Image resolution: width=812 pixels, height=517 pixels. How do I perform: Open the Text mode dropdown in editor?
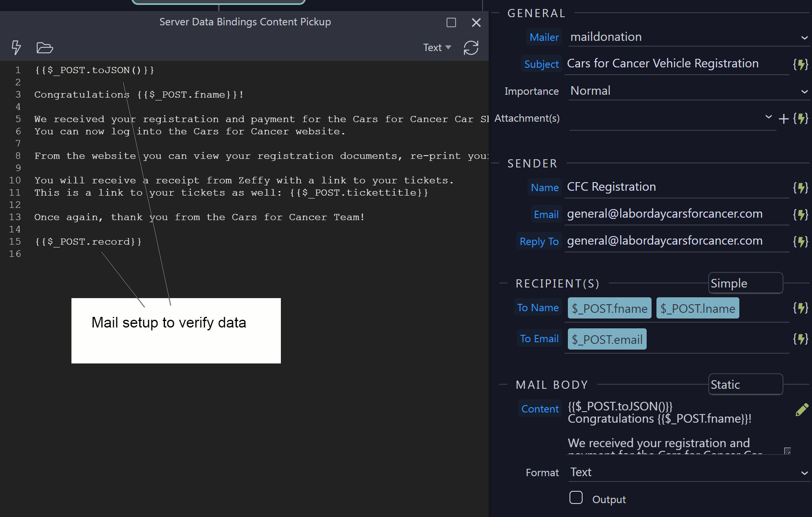pos(437,47)
